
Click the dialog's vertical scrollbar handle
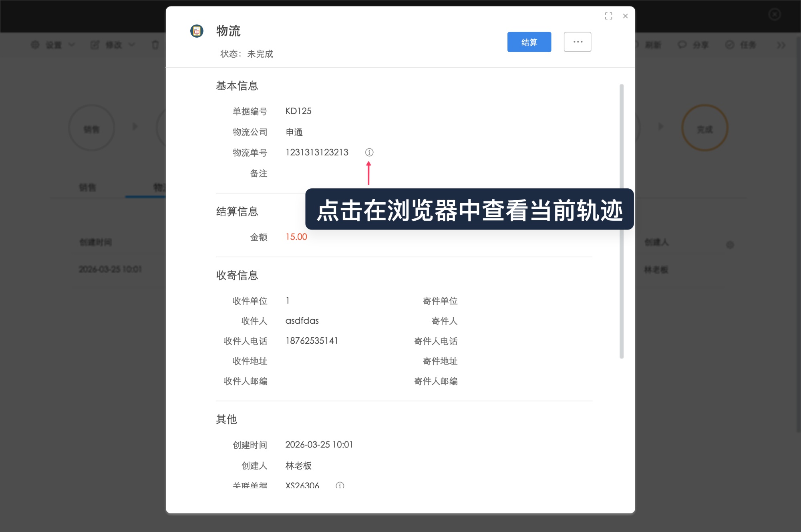click(621, 220)
